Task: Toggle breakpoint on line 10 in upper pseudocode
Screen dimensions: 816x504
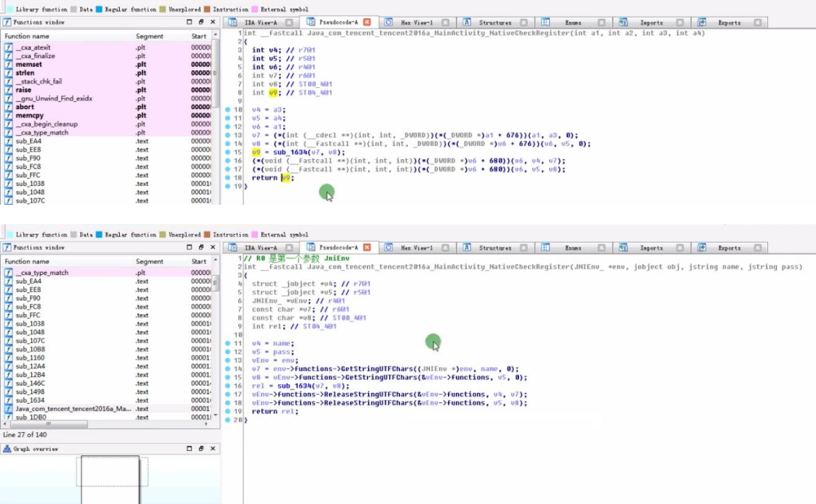Action: pos(228,110)
